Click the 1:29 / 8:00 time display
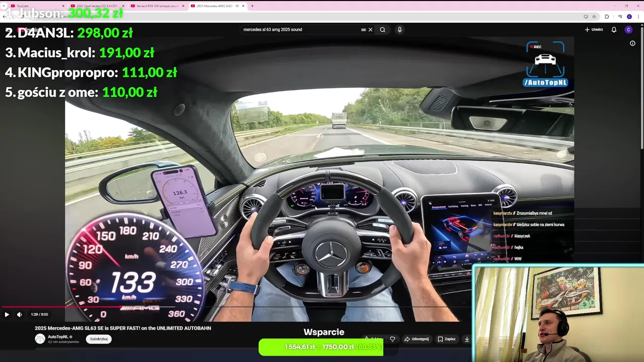Screen dimensions: 644x362 (x=39, y=315)
